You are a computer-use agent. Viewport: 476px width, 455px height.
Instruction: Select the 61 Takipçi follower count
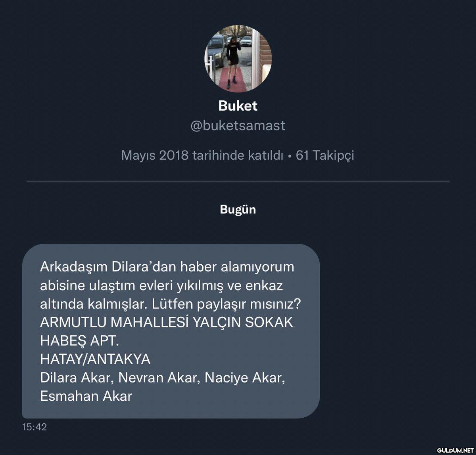pos(325,155)
